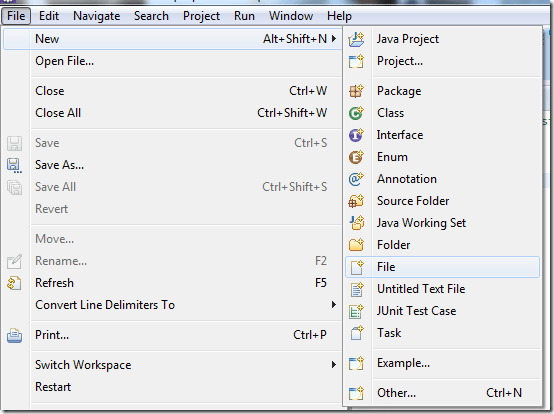Select Source Folder in New submenu
Viewport: 554px width, 414px height.
tap(442, 201)
